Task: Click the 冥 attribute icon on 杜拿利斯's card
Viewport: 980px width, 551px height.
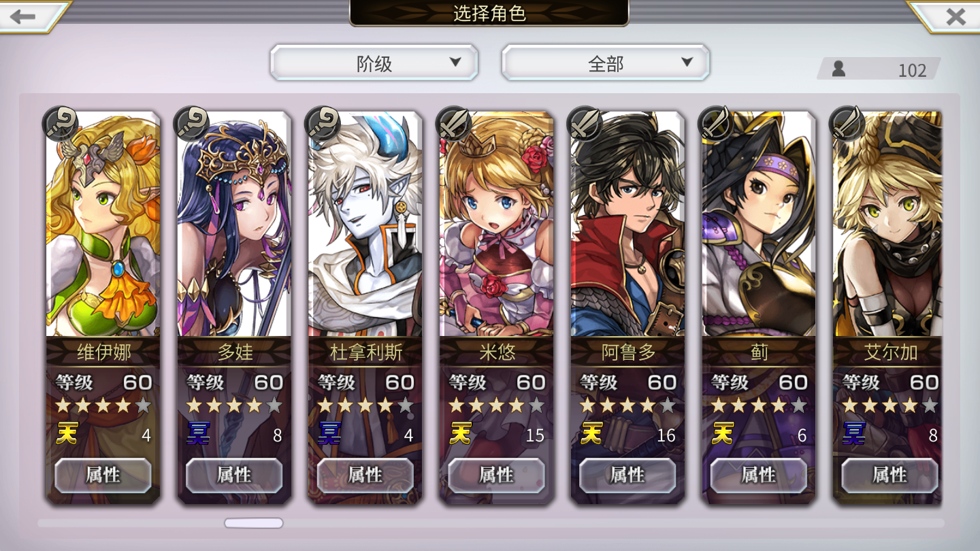Action: [x=329, y=433]
